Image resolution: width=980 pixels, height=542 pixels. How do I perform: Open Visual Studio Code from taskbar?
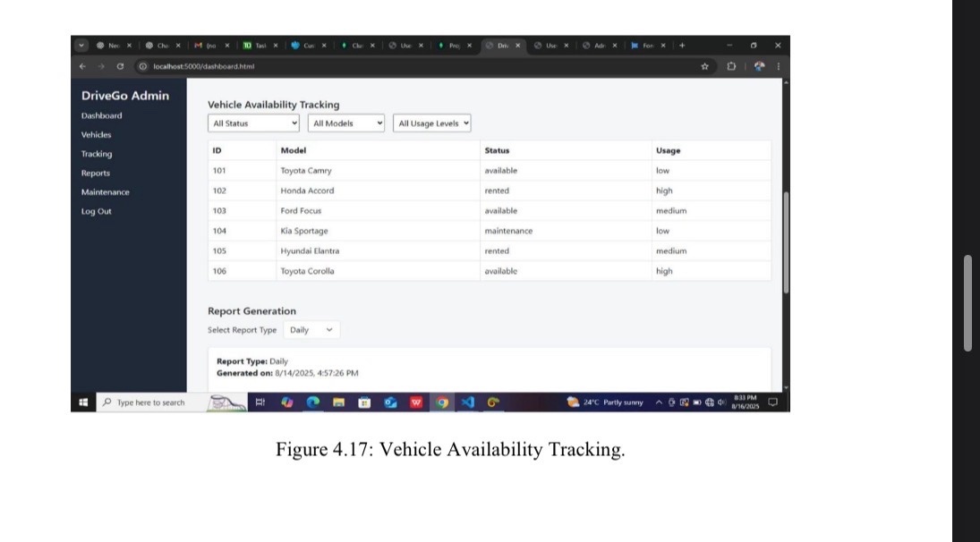(468, 402)
